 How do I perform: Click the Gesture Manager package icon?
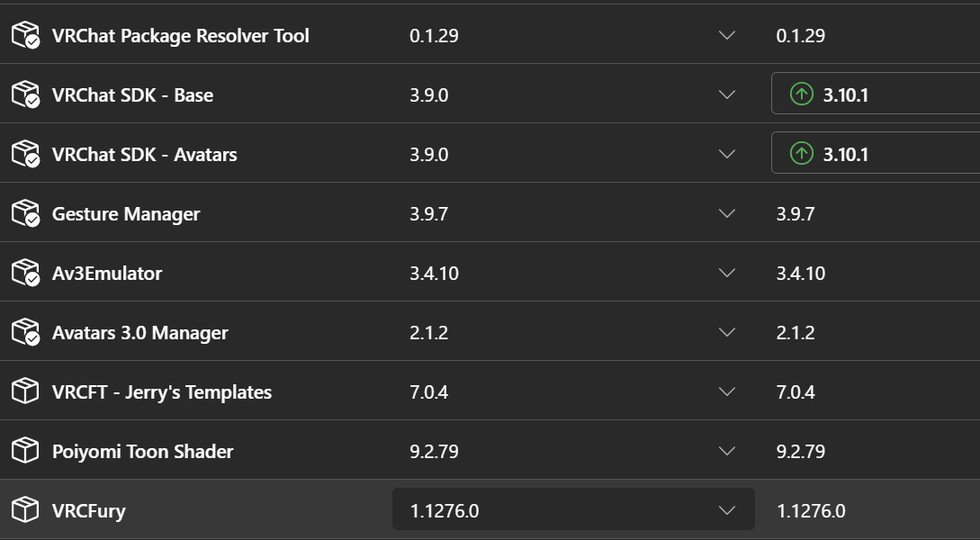25,214
